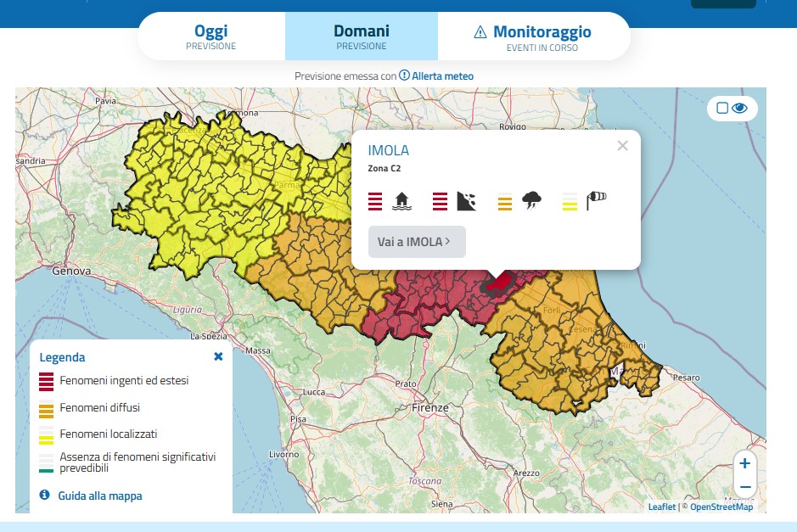
Task: Click the Vai a IMOLA button
Action: (x=417, y=242)
